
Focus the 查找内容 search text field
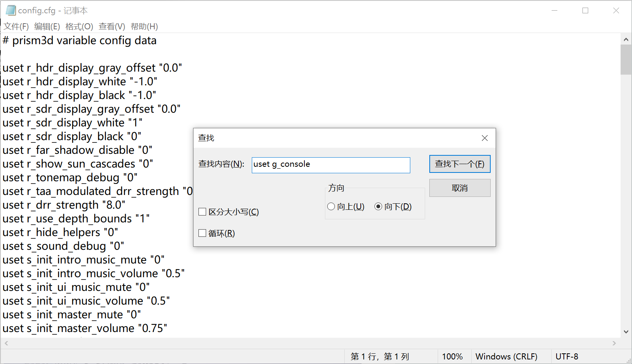(331, 165)
